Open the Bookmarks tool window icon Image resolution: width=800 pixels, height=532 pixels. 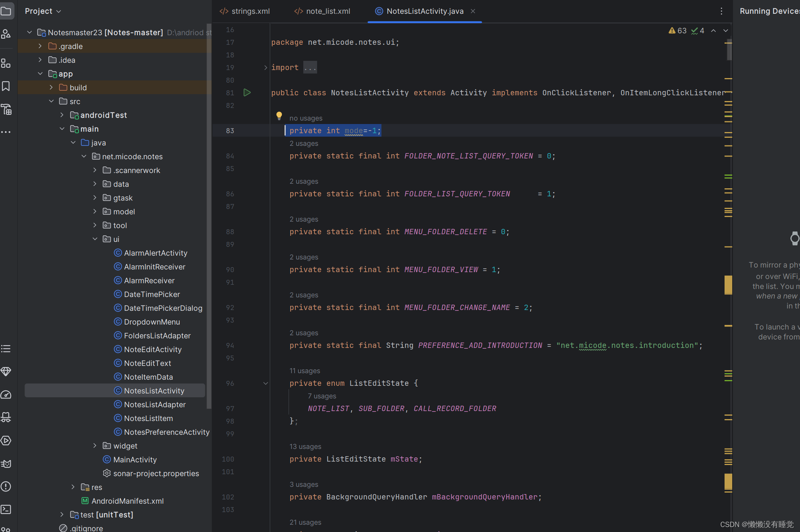(6, 86)
